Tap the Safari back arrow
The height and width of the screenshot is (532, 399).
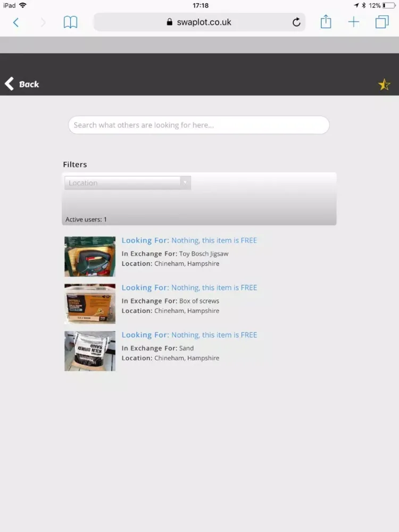click(x=16, y=22)
